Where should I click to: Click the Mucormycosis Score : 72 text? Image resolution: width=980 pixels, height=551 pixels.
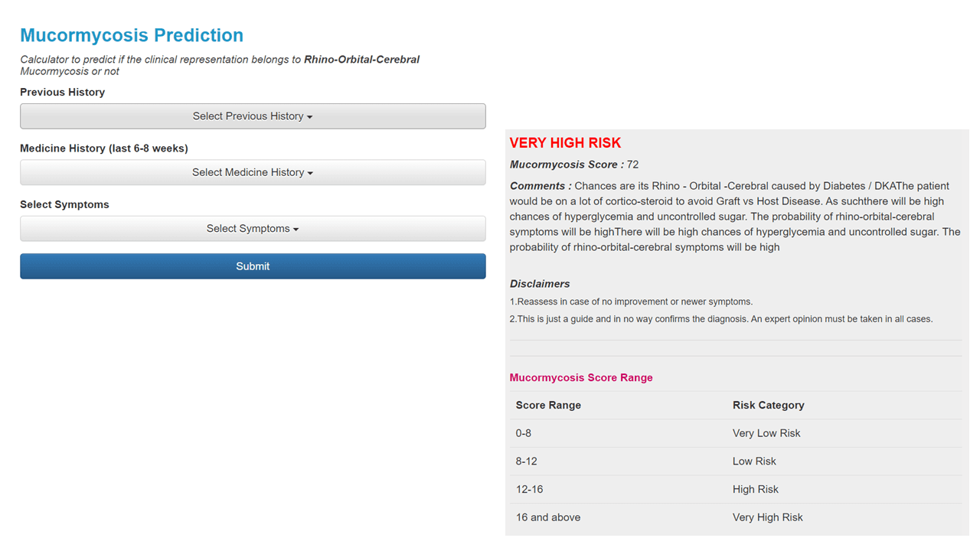[x=573, y=165]
